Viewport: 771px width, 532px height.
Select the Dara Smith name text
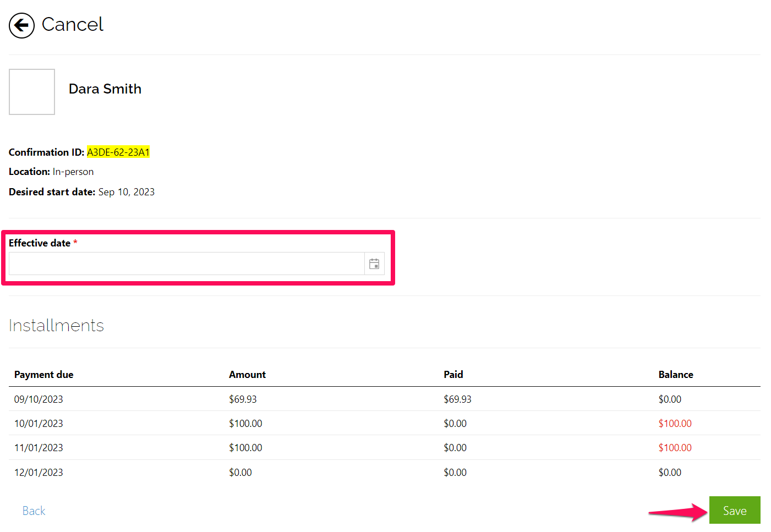(x=105, y=89)
